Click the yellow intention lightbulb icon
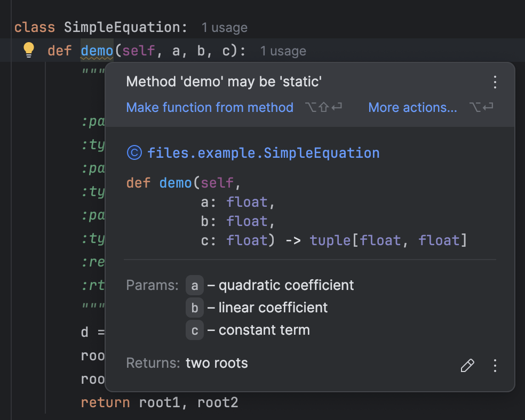The height and width of the screenshot is (420, 525). pyautogui.click(x=29, y=50)
